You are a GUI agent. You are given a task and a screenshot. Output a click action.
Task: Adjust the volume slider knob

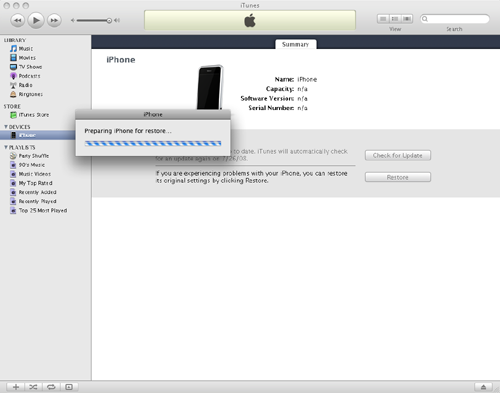[x=109, y=21]
